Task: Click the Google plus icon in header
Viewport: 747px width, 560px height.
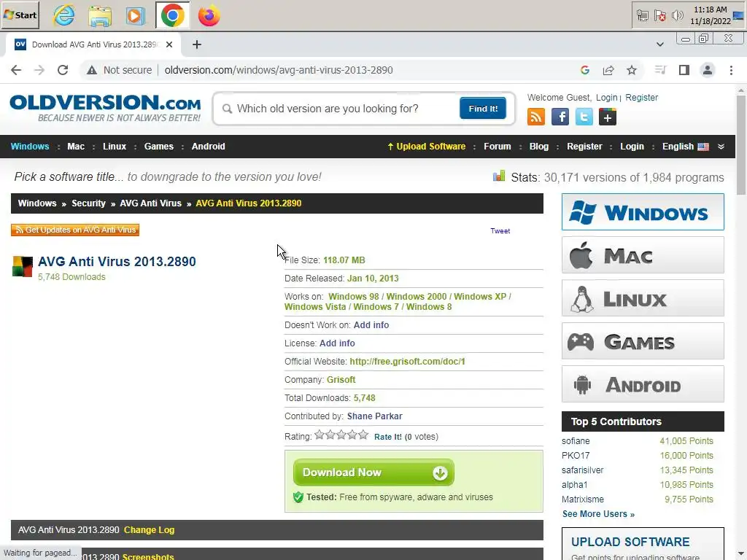Action: [608, 117]
